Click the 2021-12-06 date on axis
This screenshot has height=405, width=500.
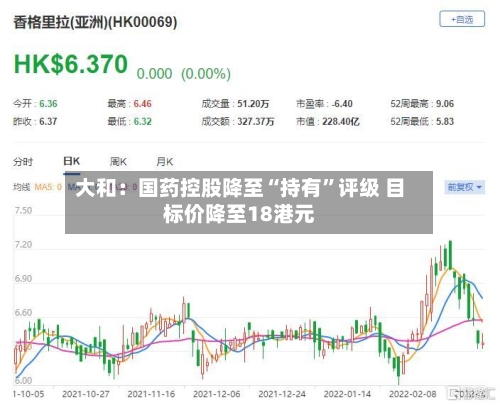[x=216, y=394]
